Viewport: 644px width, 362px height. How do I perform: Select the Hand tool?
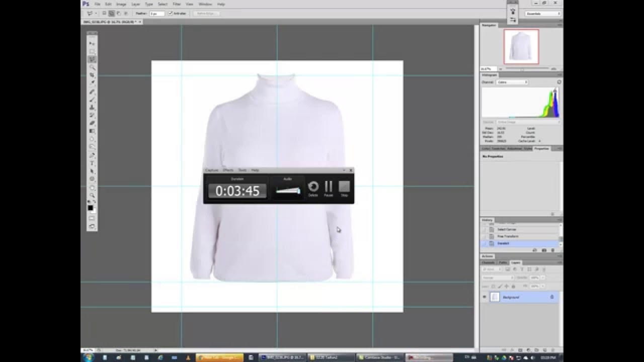click(92, 188)
